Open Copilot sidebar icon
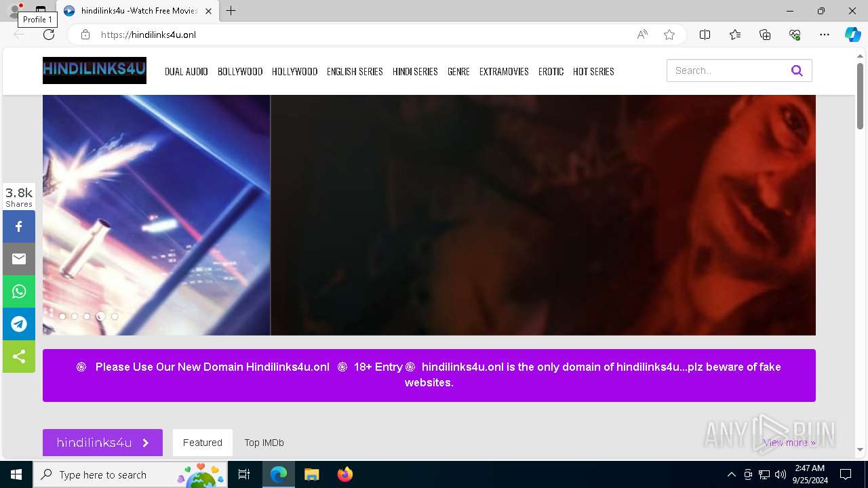The height and width of the screenshot is (488, 868). (x=852, y=35)
